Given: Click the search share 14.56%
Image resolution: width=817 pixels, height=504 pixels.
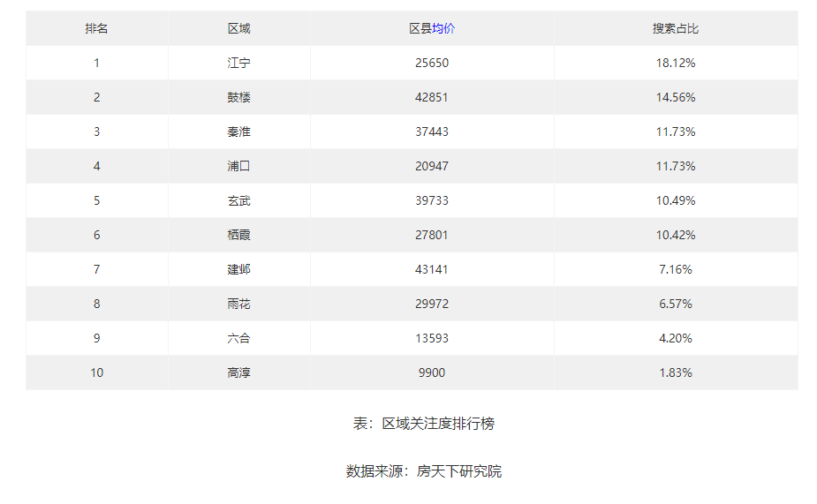Looking at the screenshot, I should click(676, 97).
